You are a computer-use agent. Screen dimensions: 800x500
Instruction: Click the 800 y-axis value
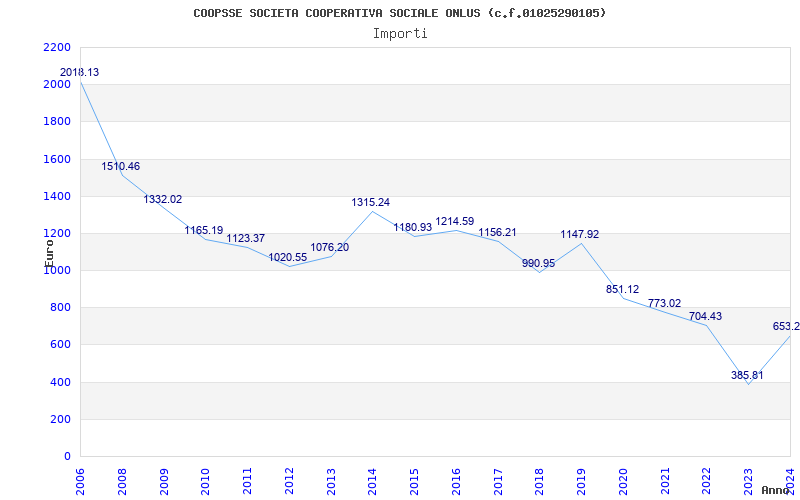click(x=60, y=308)
